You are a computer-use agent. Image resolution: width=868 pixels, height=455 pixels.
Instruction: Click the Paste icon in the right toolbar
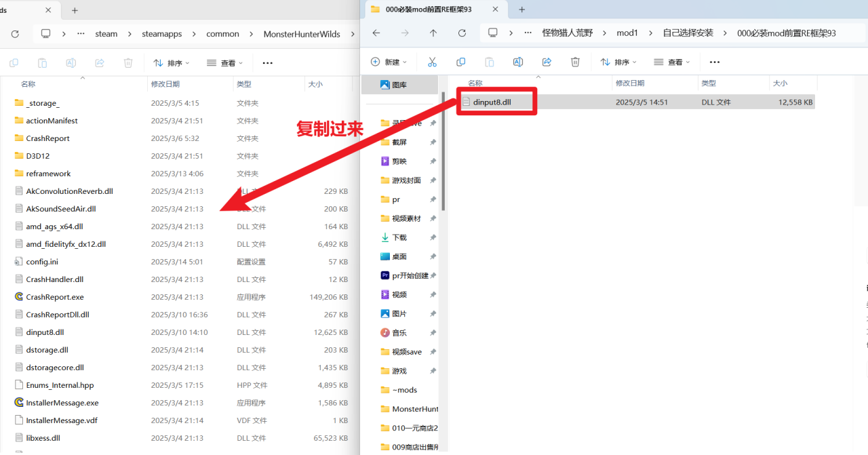point(489,62)
